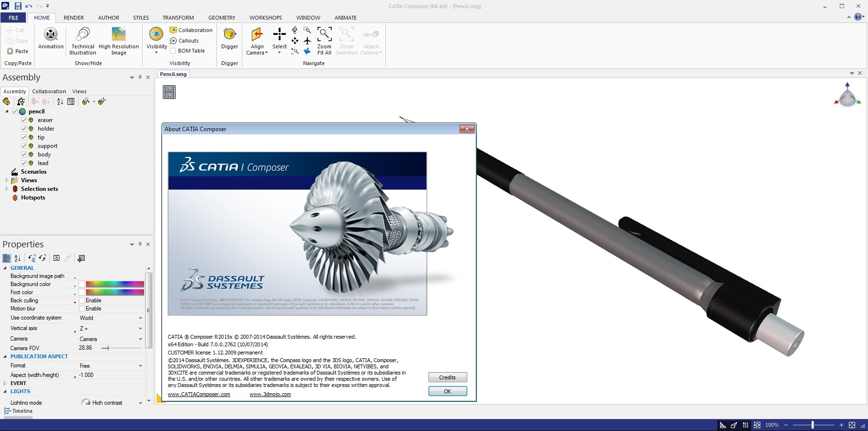Switch to the AUTHOR ribbon tab
Image resolution: width=868 pixels, height=431 pixels.
coord(109,18)
